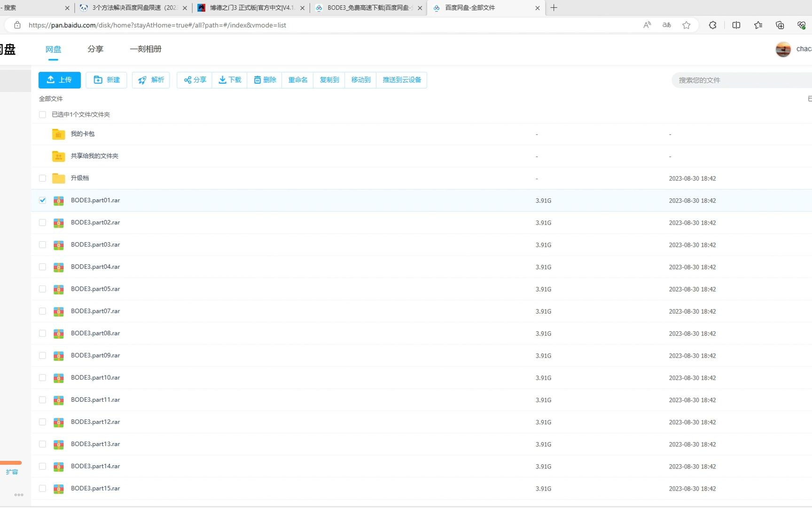Share selected file via 分享 toolbar button

pos(195,80)
